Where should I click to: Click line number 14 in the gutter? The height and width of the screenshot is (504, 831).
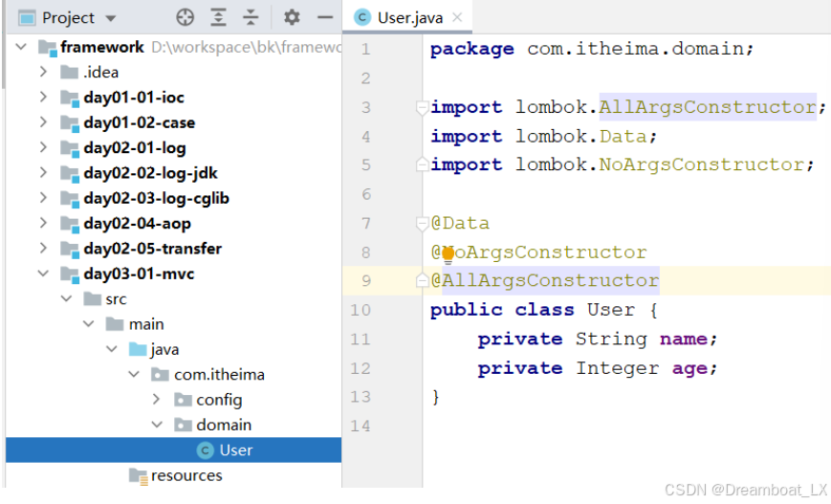[x=361, y=426]
